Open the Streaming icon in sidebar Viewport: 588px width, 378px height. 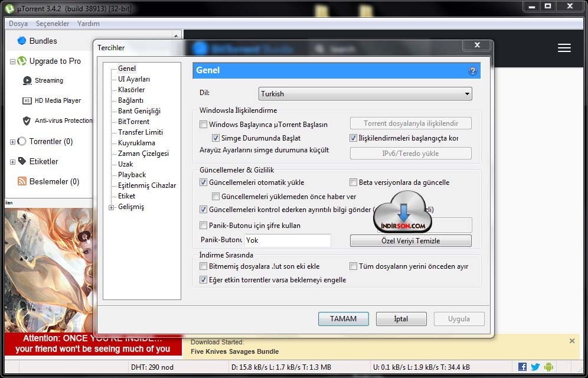coord(27,81)
